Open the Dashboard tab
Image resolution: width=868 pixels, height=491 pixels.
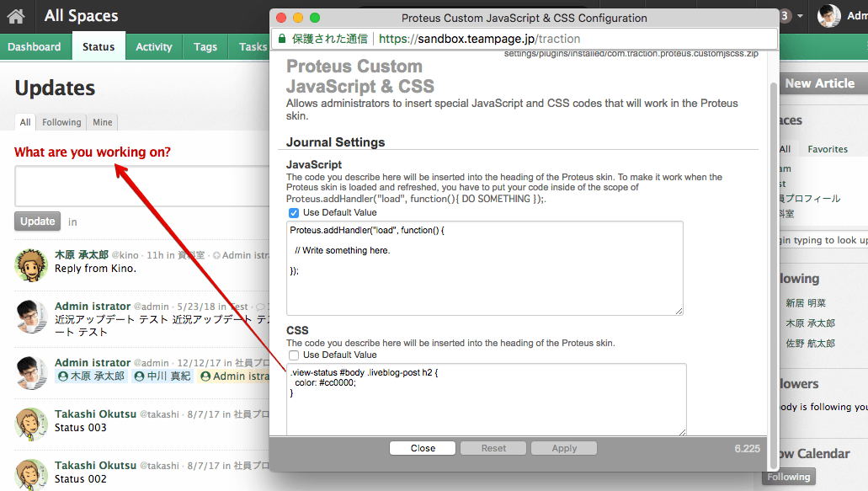[x=35, y=47]
